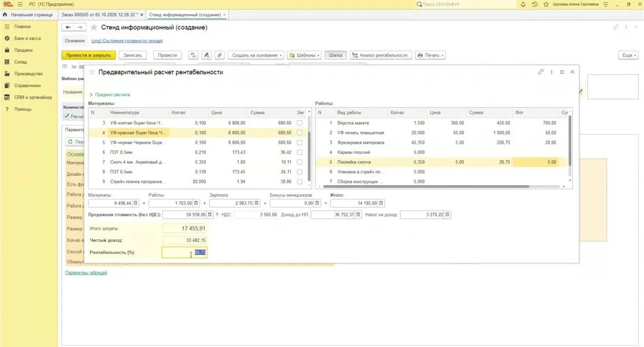The image size is (644, 347).
Task: Click the green pen icon in document toolbar
Action: pos(206,55)
